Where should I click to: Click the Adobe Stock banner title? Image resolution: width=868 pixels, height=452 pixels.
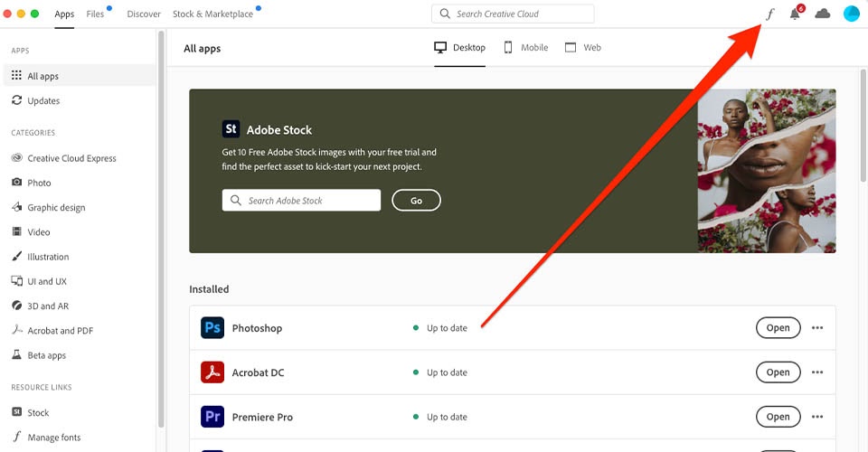coord(279,130)
